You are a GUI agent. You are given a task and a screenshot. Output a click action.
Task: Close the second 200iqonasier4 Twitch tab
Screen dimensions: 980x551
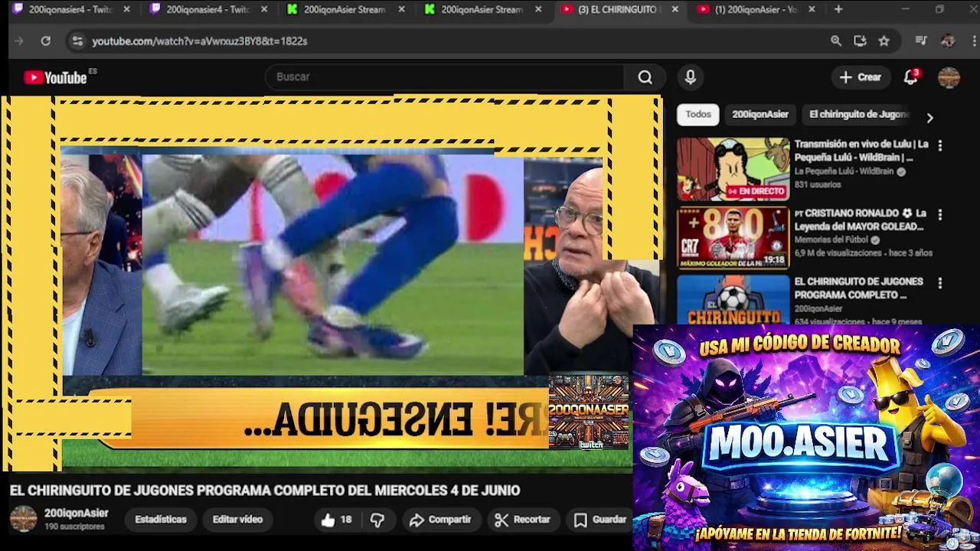(264, 9)
